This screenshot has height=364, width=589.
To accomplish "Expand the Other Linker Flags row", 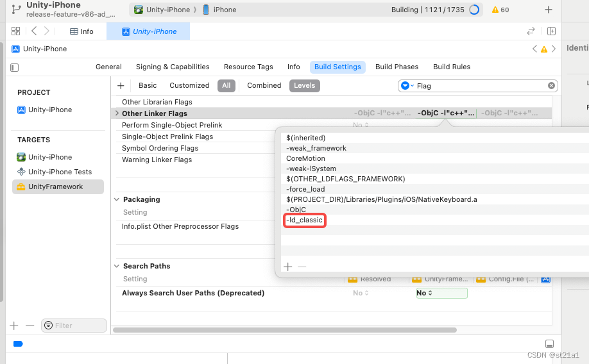I will coord(117,113).
